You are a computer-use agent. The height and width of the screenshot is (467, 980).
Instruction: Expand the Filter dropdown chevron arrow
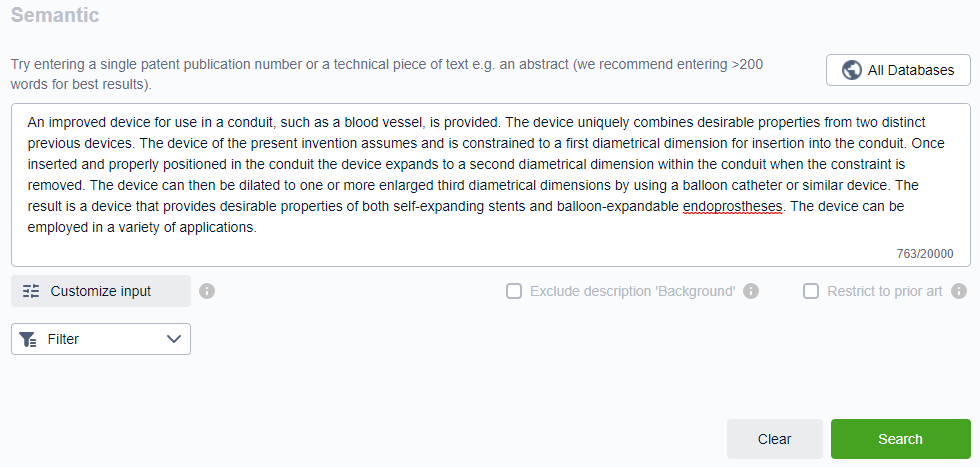point(174,339)
